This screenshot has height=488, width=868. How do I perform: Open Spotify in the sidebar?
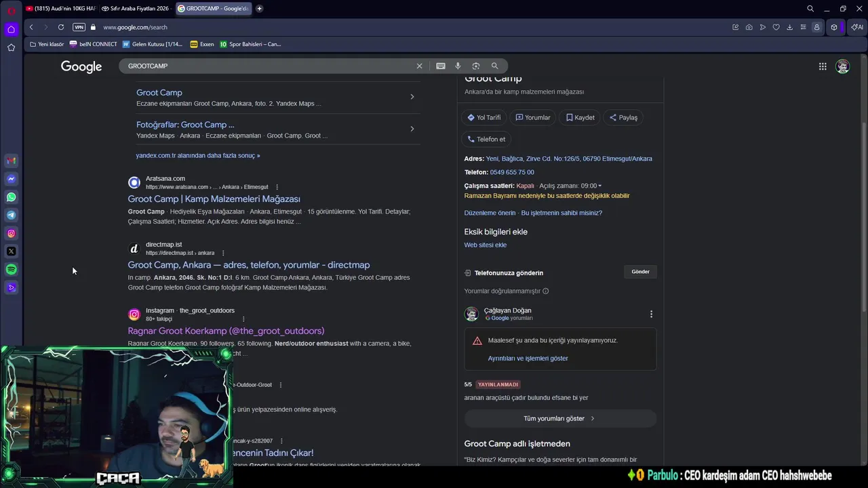[11, 269]
